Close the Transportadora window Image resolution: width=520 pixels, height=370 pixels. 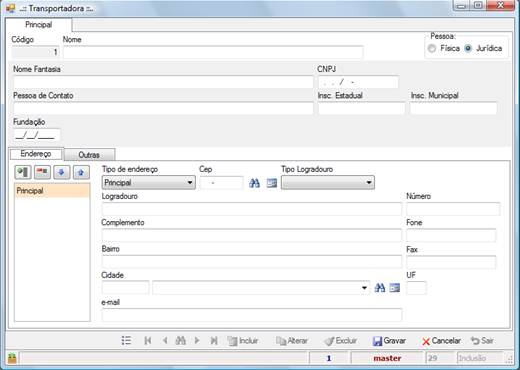[x=501, y=6]
